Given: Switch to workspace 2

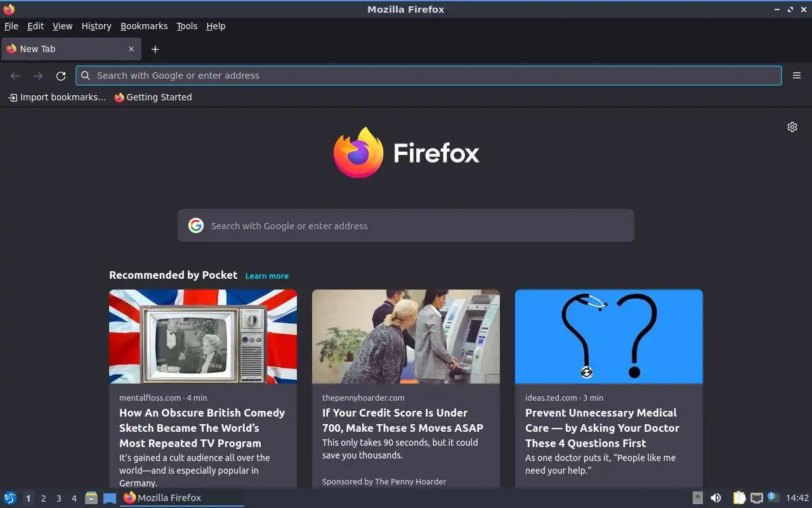Looking at the screenshot, I should pyautogui.click(x=43, y=498).
